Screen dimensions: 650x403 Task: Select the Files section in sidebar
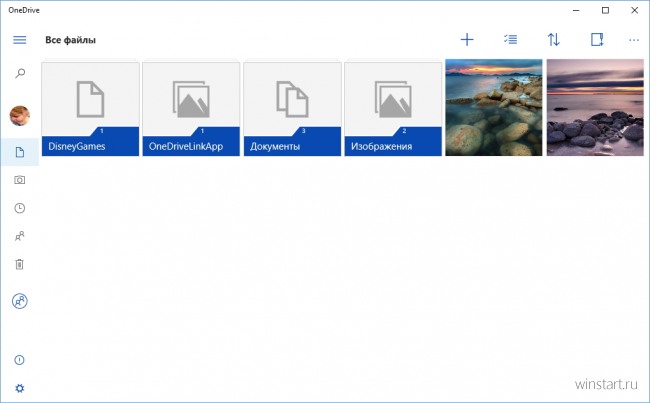pyautogui.click(x=19, y=152)
